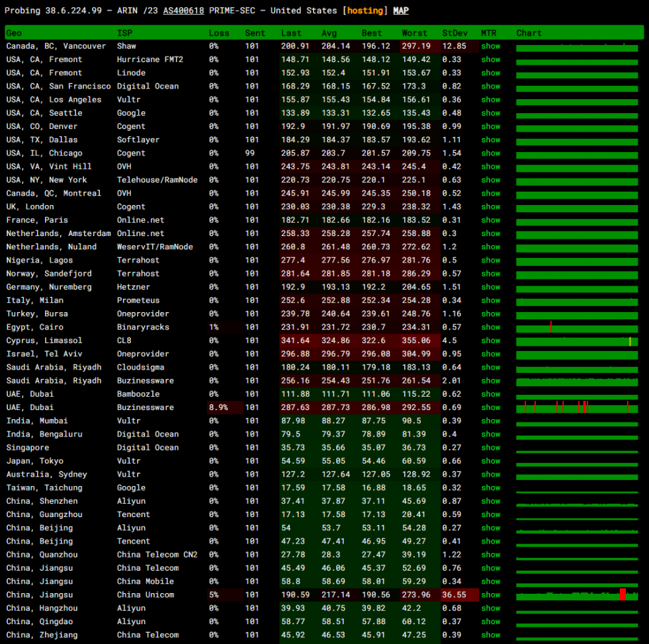Show MTR for Italy, Milan Prometeus
The image size is (649, 644).
tap(490, 300)
